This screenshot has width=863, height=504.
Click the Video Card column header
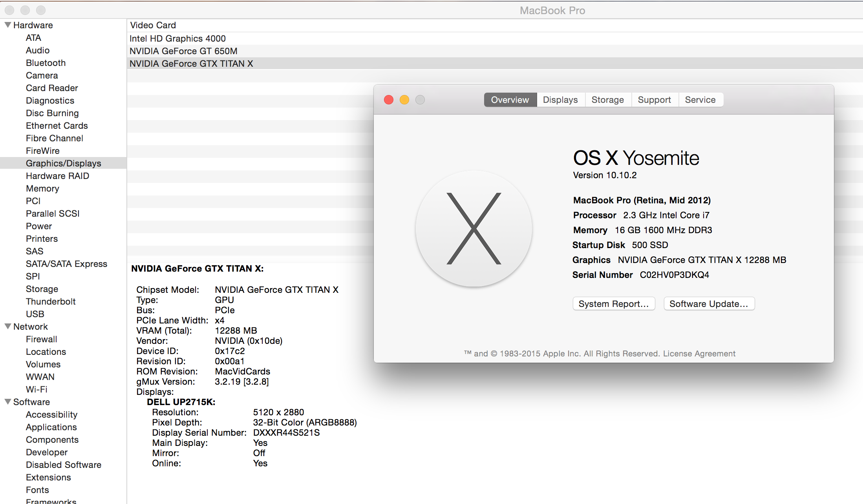(153, 25)
